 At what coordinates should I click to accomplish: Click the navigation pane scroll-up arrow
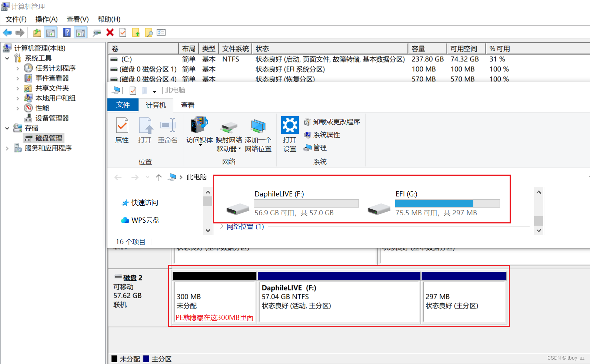(x=208, y=192)
